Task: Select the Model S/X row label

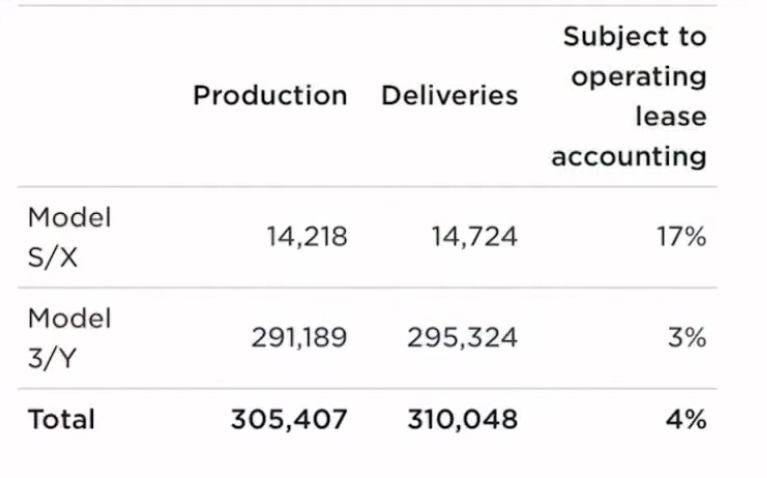Action: (69, 237)
